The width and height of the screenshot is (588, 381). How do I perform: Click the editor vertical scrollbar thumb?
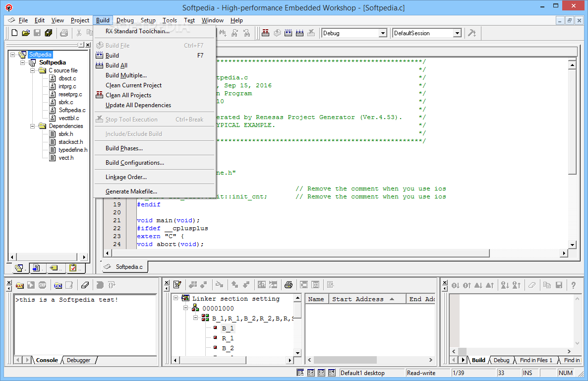[572, 122]
